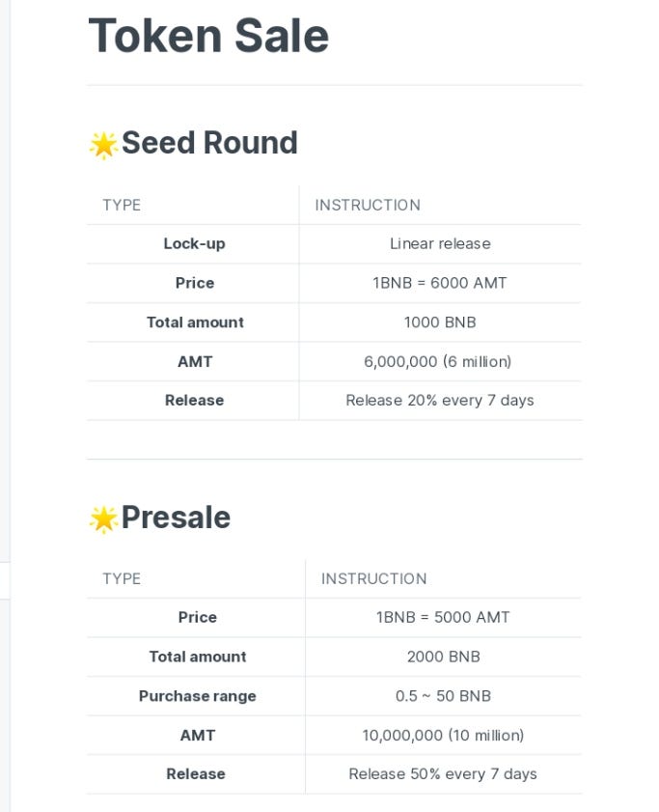
Task: Click the 1BNB = 6000 AMT cell
Action: [440, 283]
